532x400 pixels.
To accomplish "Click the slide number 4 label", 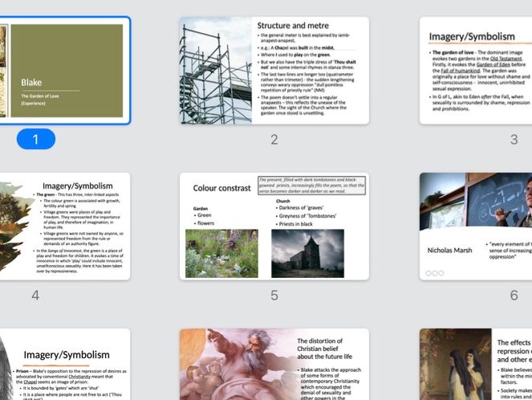I will 35,296.
